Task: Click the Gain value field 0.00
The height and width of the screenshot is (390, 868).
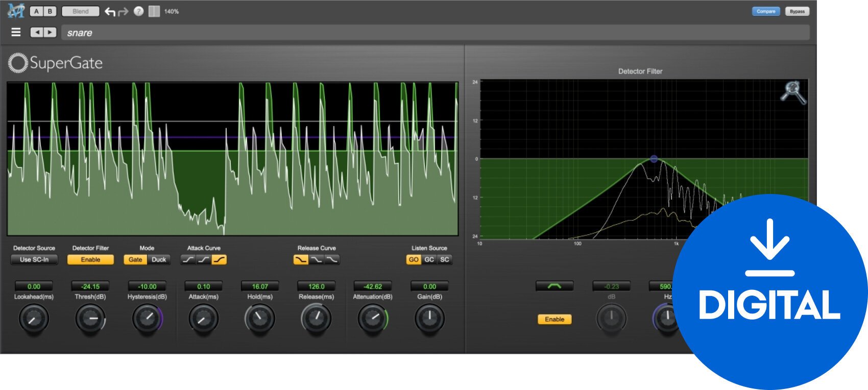Action: pos(429,286)
